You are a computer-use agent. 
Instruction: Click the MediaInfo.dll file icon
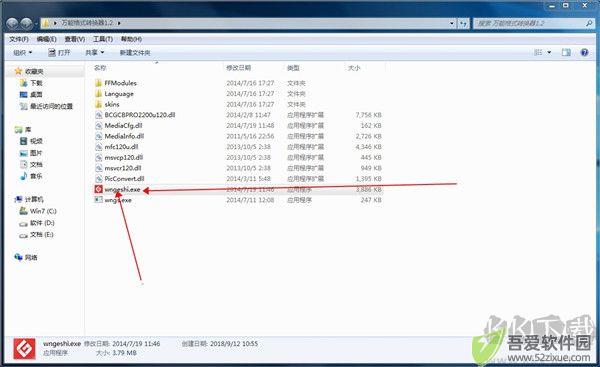[x=99, y=136]
